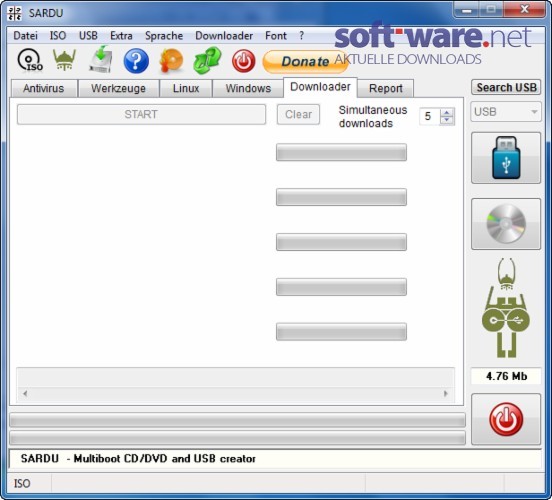Click the large USB flash drive button
The image size is (552, 500).
pyautogui.click(x=506, y=158)
